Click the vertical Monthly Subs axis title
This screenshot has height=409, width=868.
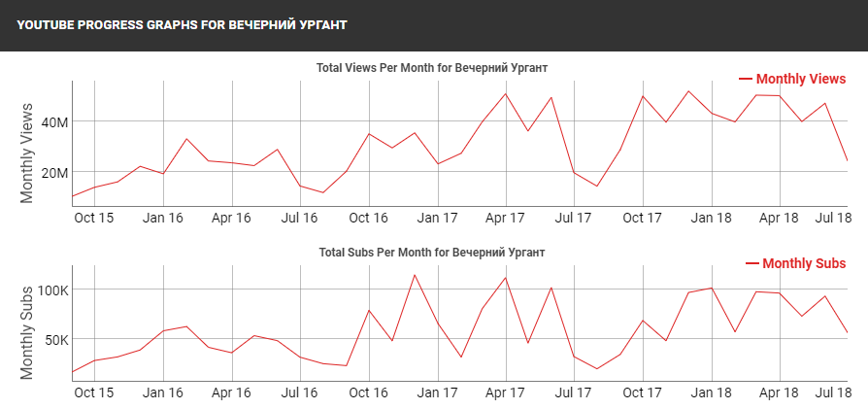click(27, 333)
